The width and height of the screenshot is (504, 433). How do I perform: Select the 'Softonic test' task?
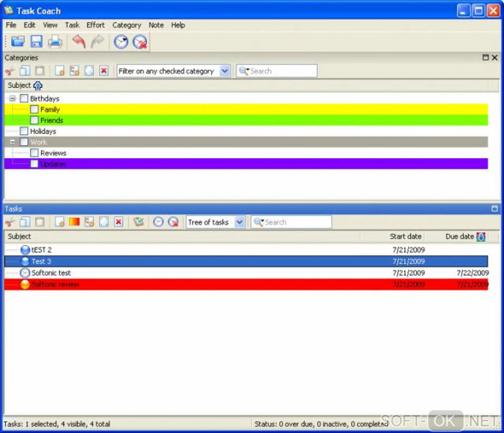[x=246, y=273]
